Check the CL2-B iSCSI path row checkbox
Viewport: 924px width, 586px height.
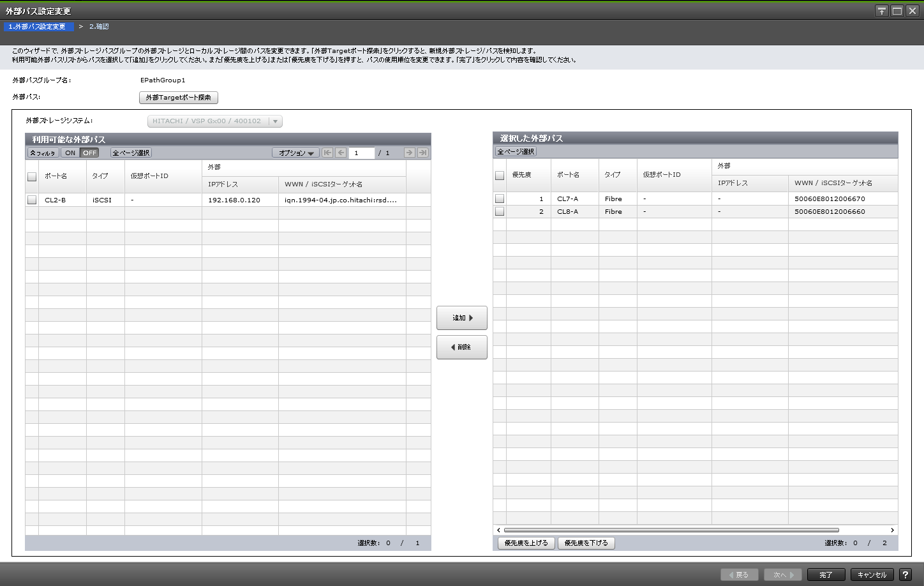coord(32,200)
